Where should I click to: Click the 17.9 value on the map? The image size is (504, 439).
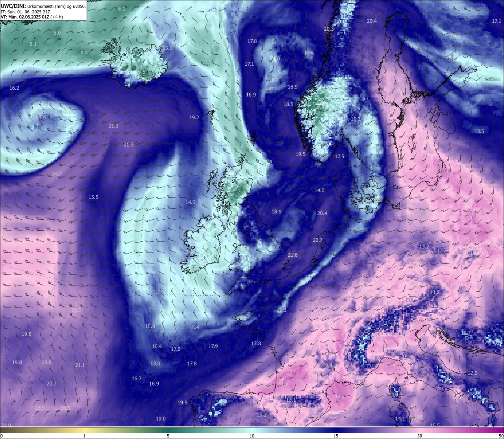coord(213,346)
